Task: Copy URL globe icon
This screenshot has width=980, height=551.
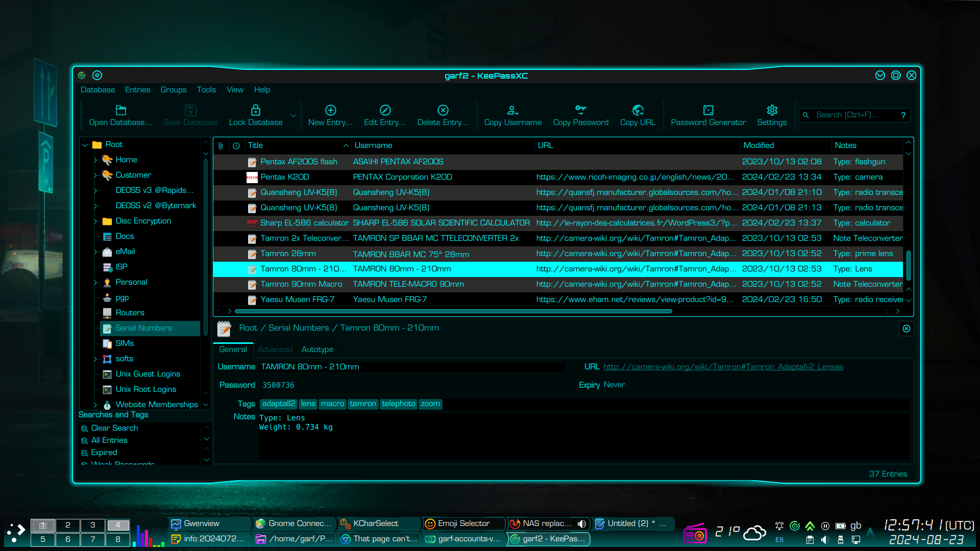Action: pos(638,110)
